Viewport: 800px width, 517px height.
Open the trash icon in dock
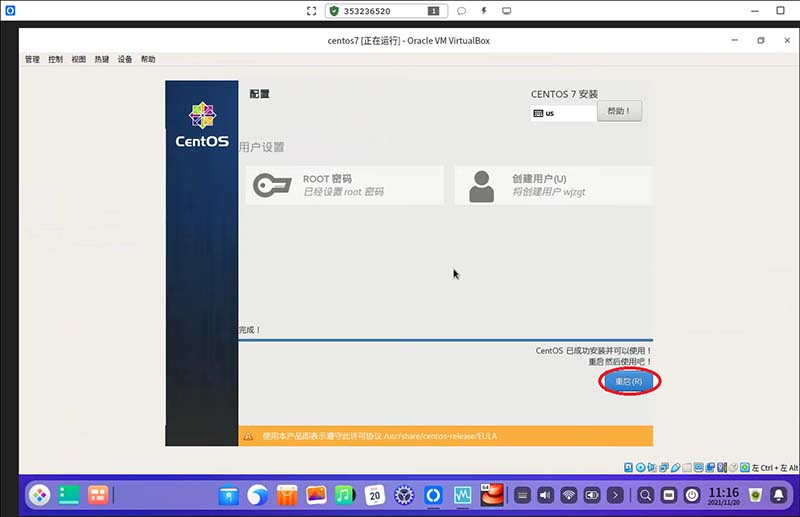coord(756,495)
